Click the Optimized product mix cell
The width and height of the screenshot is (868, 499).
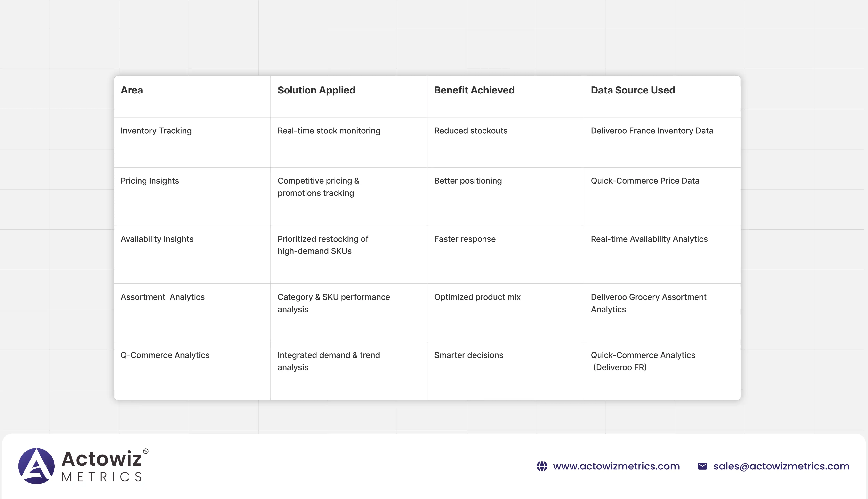click(477, 297)
